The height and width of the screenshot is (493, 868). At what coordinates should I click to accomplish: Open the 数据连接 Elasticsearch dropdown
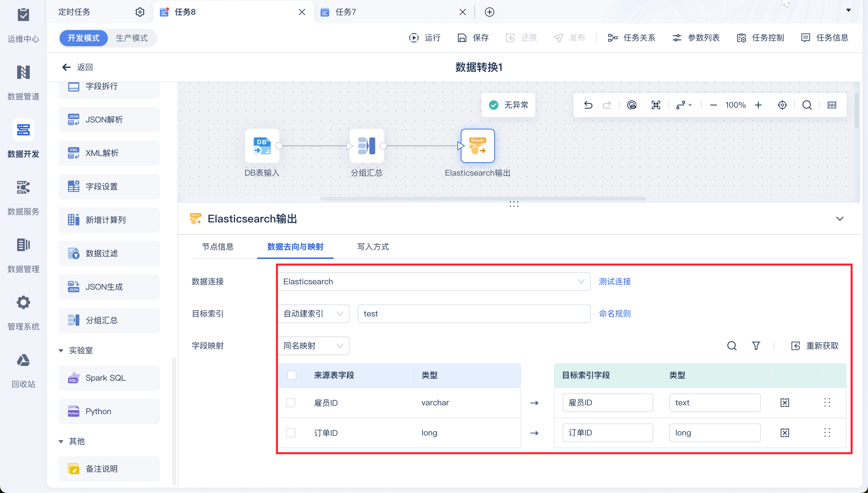pos(434,281)
